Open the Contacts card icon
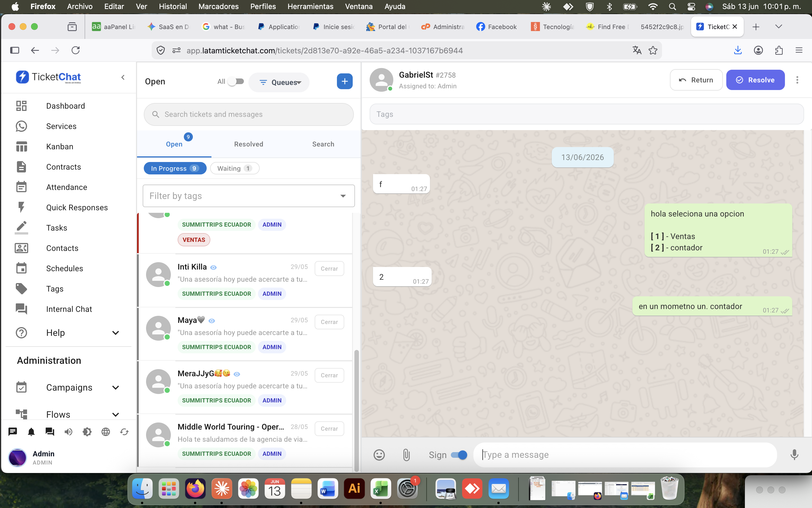The image size is (812, 508). click(21, 248)
